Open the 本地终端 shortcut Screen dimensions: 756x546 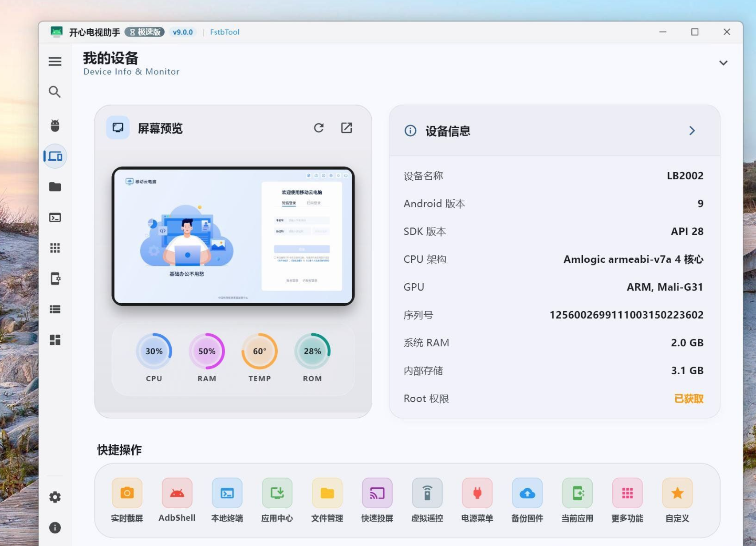pos(227,501)
